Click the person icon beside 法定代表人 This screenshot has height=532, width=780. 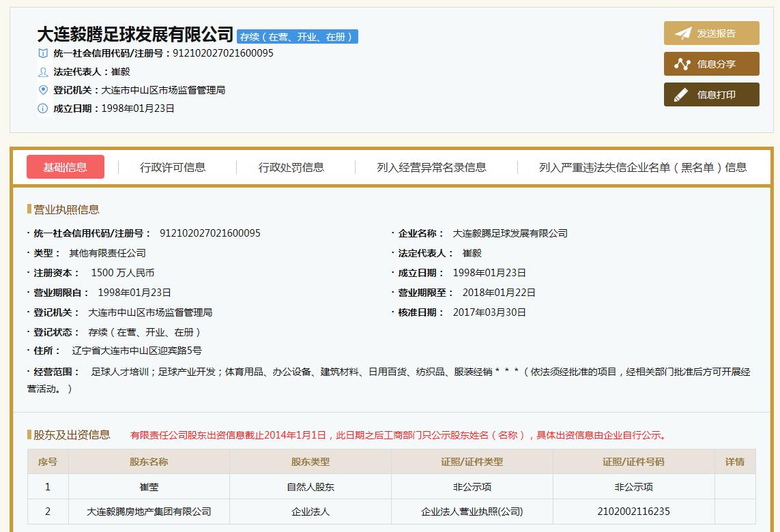pyautogui.click(x=42, y=71)
